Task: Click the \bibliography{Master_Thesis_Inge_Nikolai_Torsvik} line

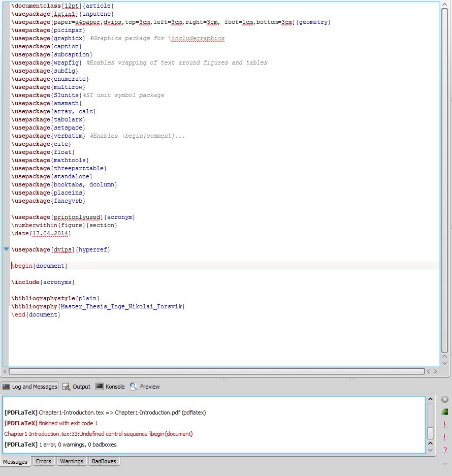Action: [98, 306]
